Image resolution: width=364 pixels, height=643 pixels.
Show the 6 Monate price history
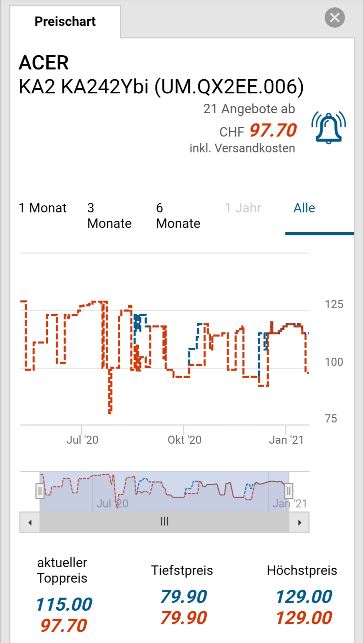coord(178,216)
